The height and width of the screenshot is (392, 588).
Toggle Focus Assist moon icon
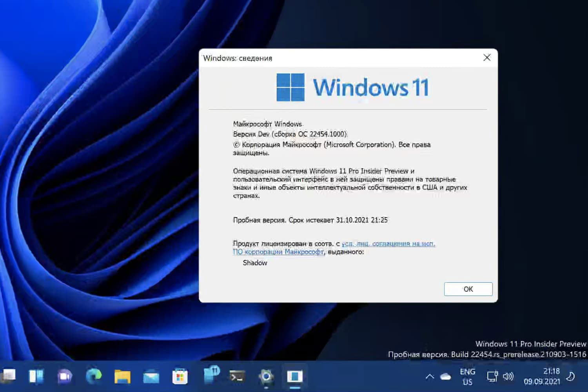pyautogui.click(x=570, y=377)
